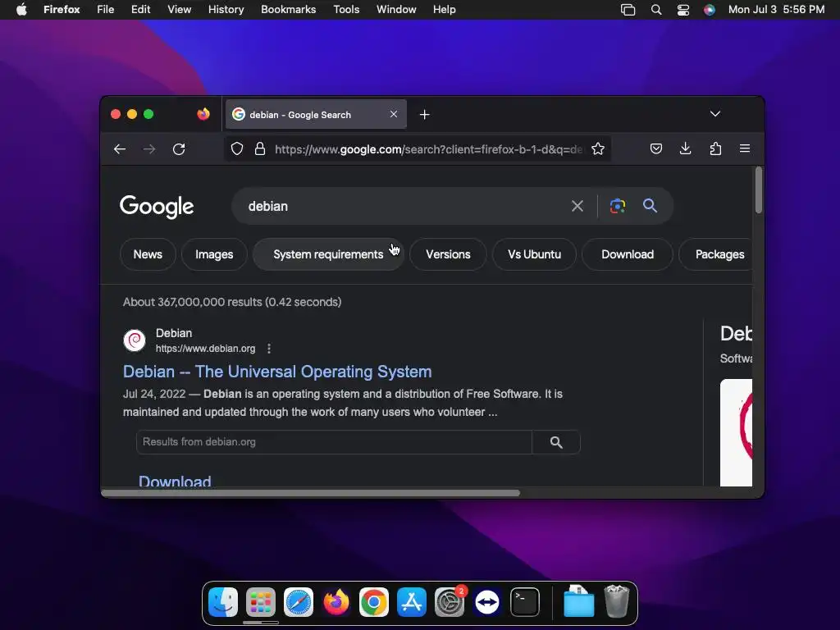Save page to Pocket

tap(656, 149)
